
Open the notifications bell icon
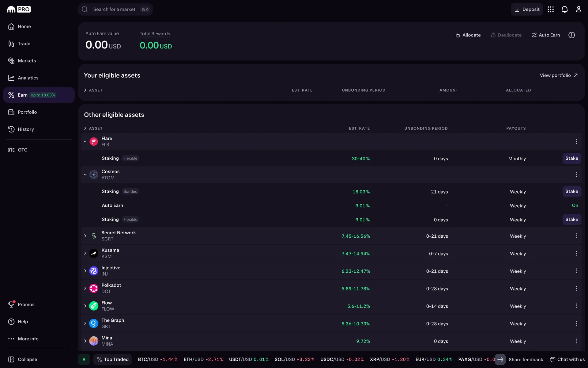point(564,10)
